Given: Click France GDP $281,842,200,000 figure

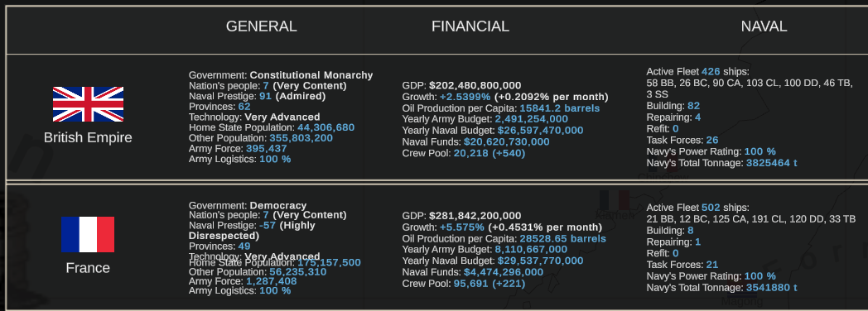Looking at the screenshot, I should click(475, 216).
